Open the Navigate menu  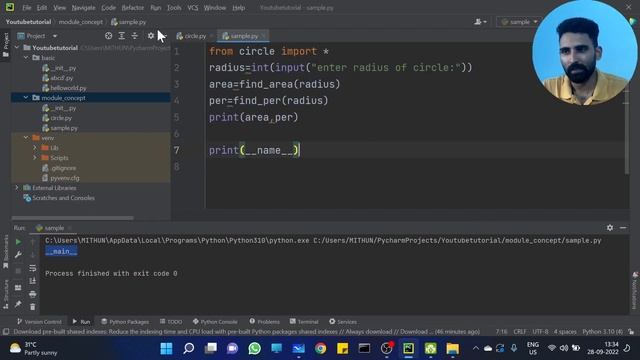[x=83, y=8]
